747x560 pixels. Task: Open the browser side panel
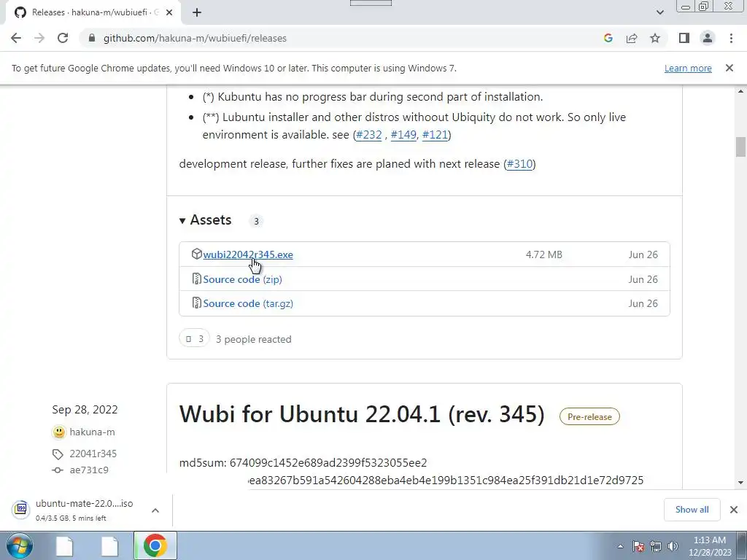(684, 38)
